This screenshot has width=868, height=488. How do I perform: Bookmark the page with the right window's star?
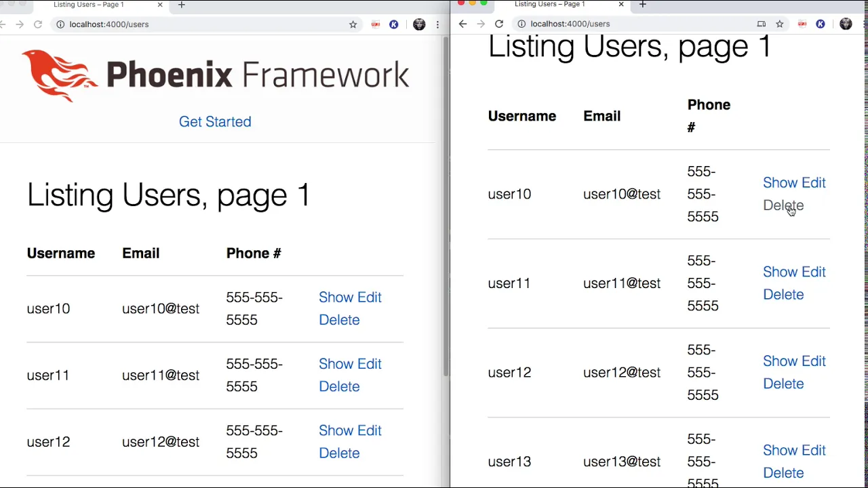(x=780, y=24)
